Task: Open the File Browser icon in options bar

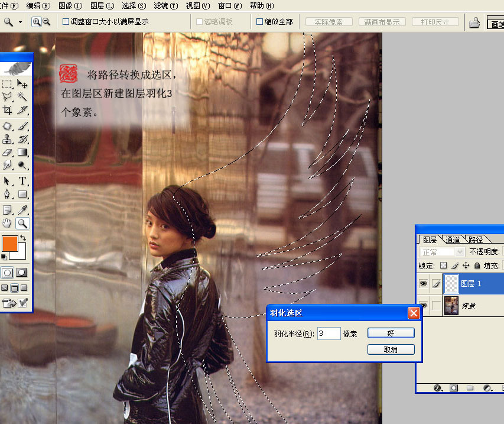Action: tap(474, 22)
